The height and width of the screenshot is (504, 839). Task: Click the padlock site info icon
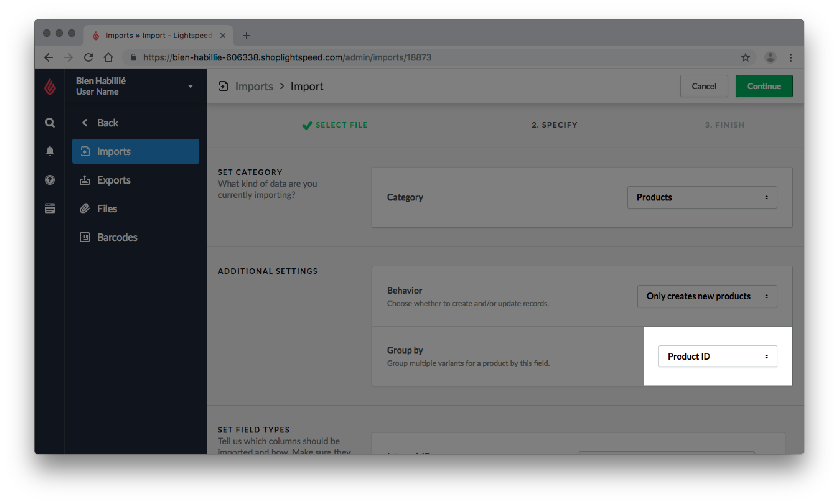pyautogui.click(x=133, y=57)
